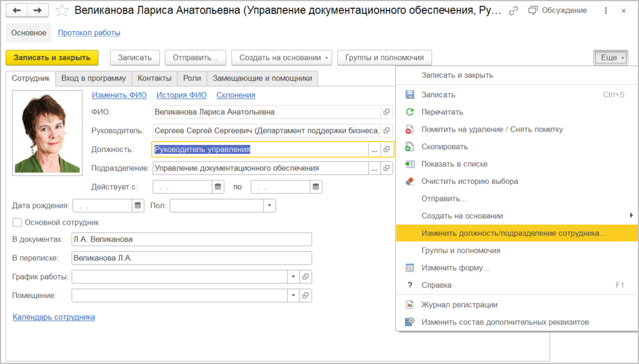Collapse the Еще menu button
This screenshot has height=364, width=639.
[x=610, y=57]
